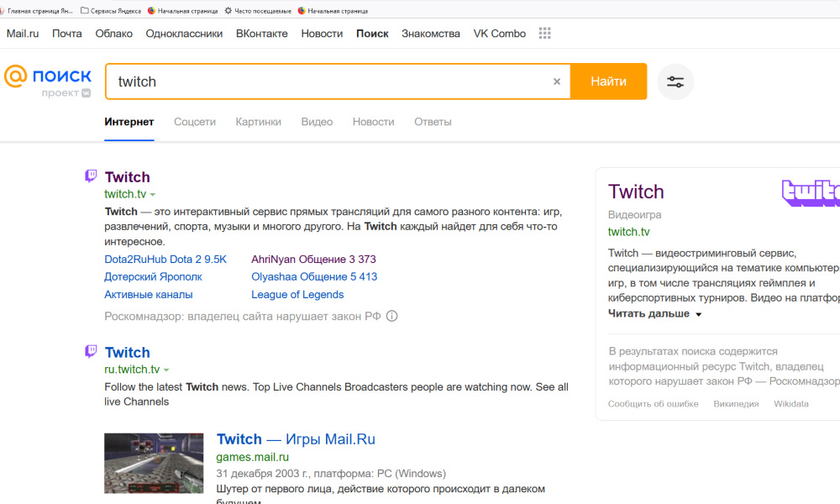840x504 pixels.
Task: Open Активные каналы sitelink
Action: point(149,295)
